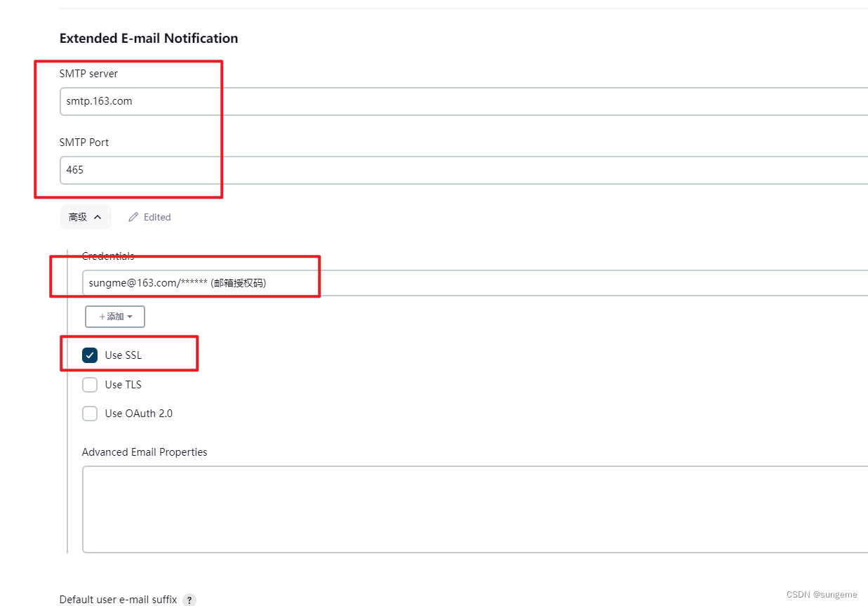Click the checkmark inside the Use SSL box
This screenshot has width=868, height=606.
[x=90, y=355]
